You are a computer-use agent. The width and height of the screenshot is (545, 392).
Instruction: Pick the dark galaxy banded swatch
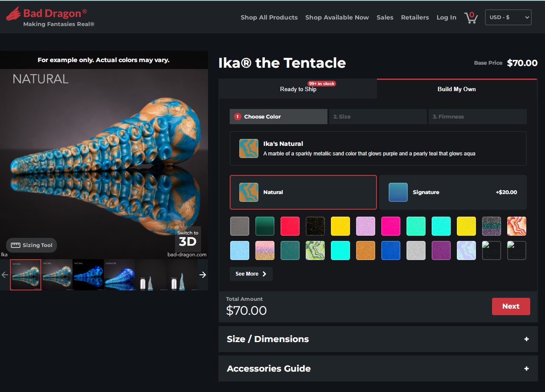tap(492, 226)
